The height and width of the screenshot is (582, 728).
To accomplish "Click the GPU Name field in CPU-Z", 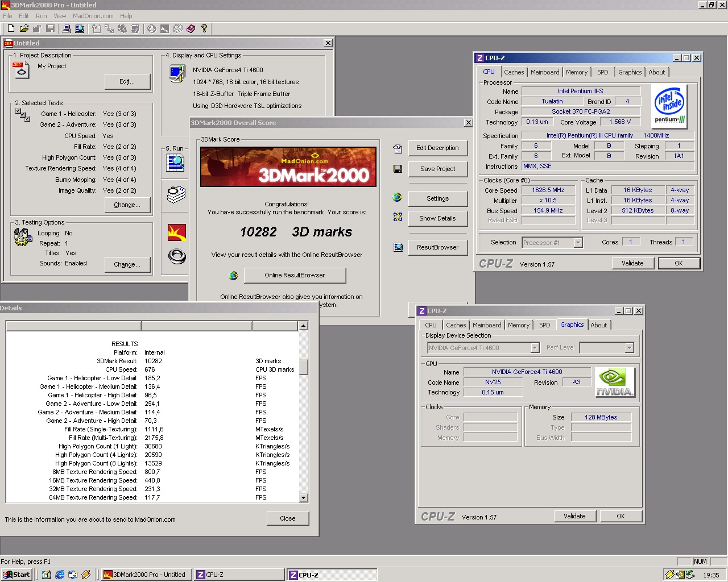I will click(x=527, y=372).
